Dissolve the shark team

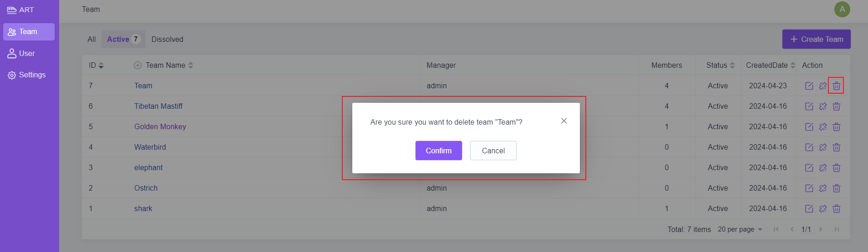[x=822, y=209]
